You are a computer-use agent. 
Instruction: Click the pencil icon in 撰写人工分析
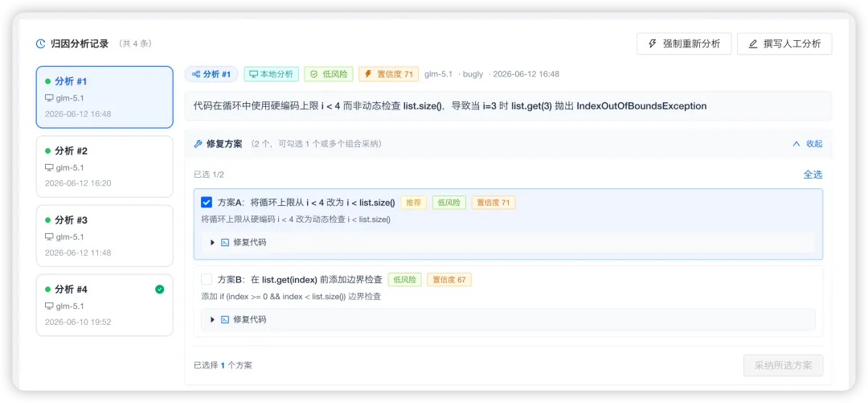click(x=753, y=43)
